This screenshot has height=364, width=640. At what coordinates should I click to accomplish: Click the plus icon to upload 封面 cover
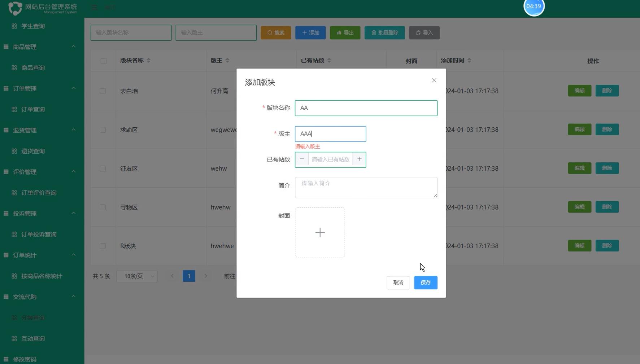coord(319,232)
